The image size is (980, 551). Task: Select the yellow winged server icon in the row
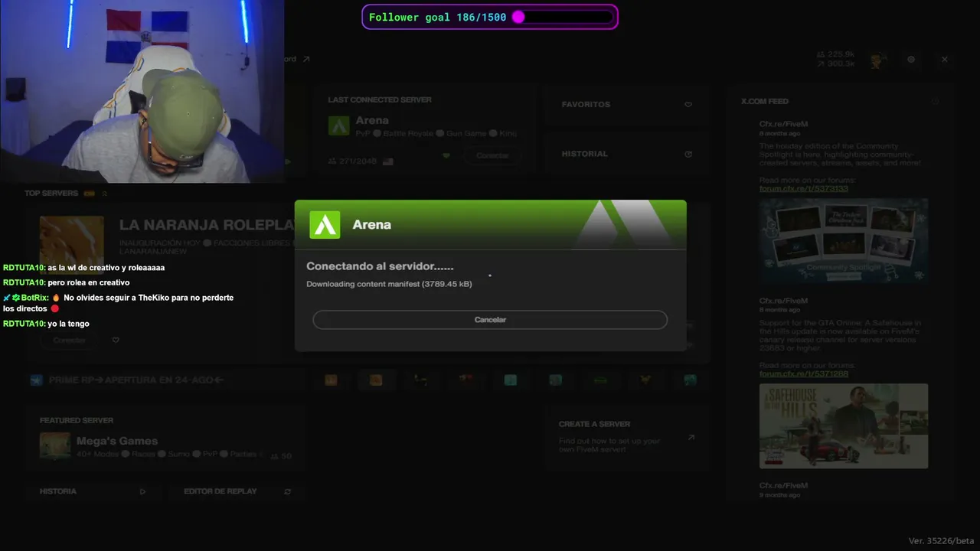tap(645, 380)
